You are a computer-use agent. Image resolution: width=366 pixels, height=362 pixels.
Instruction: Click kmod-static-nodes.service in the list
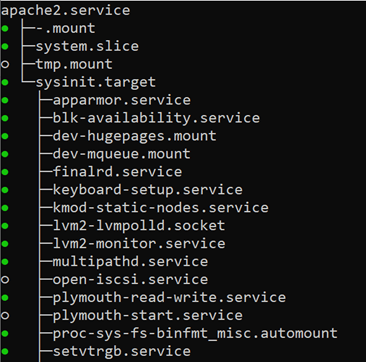[161, 208]
